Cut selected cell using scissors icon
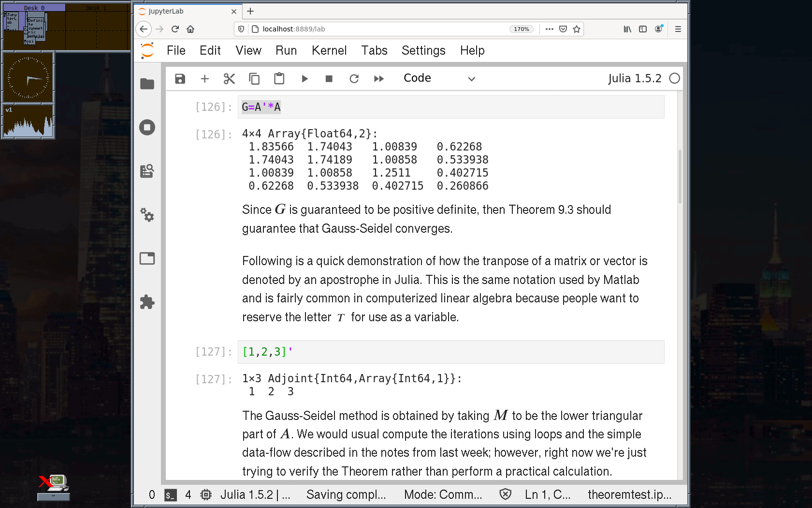The height and width of the screenshot is (508, 812). [x=229, y=79]
